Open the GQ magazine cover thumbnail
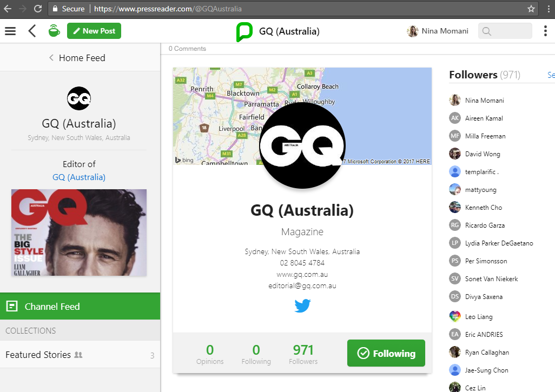 79,232
